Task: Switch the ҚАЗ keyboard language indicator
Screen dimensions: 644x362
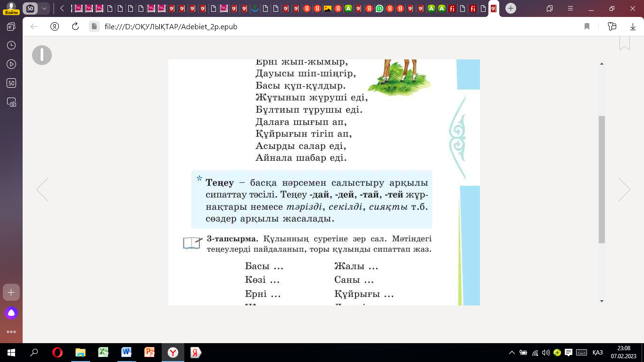Action: [598, 353]
